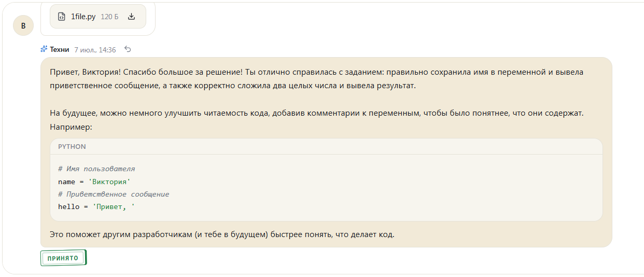This screenshot has width=644, height=277.
Task: Click the code line name = 'Виктория'
Action: (94, 182)
